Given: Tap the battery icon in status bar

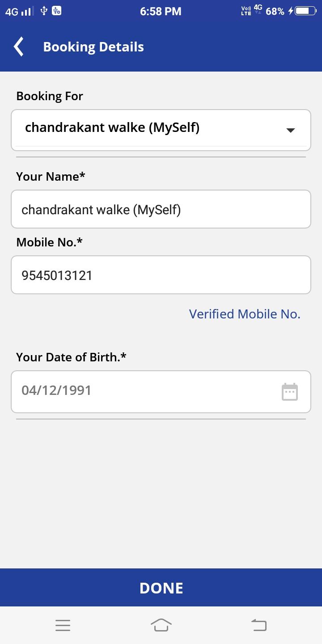Looking at the screenshot, I should pos(305,11).
